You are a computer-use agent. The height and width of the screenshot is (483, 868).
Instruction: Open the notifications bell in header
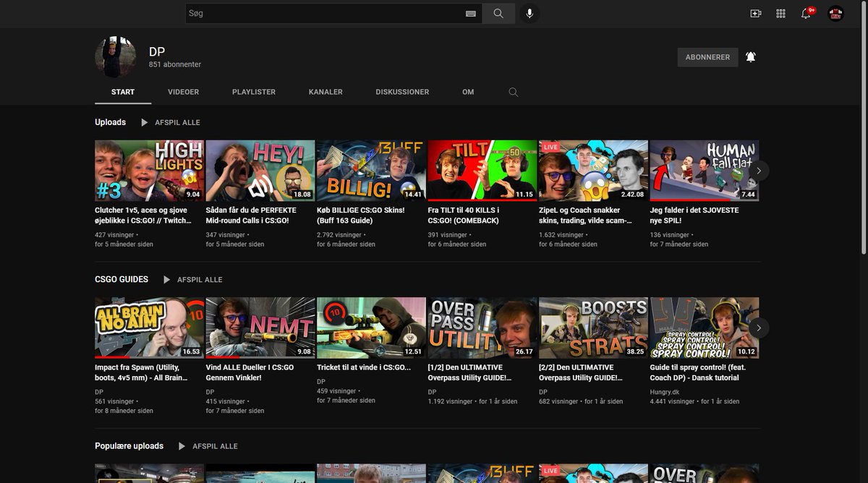pos(807,13)
